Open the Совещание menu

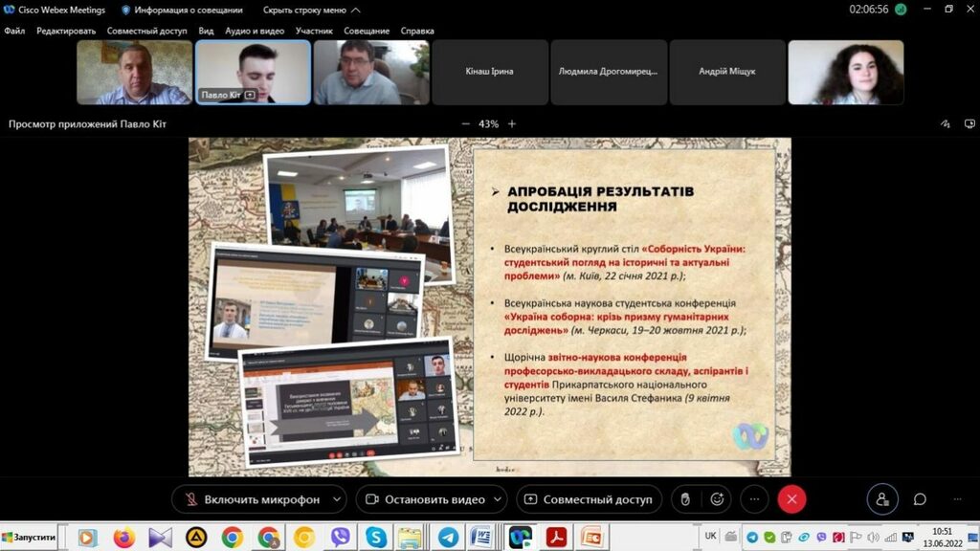click(x=367, y=31)
